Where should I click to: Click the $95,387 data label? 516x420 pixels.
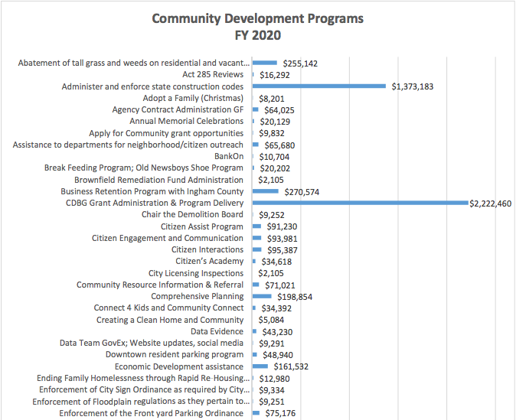tap(282, 250)
